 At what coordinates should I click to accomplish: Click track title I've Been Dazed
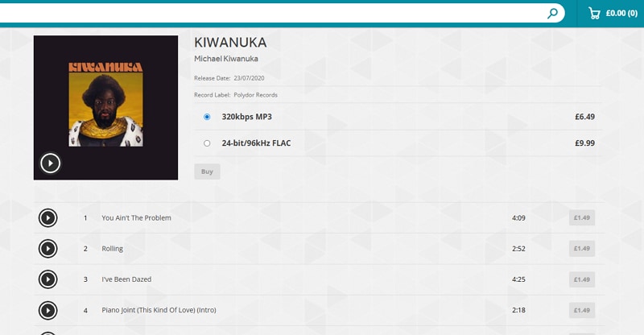click(x=126, y=279)
